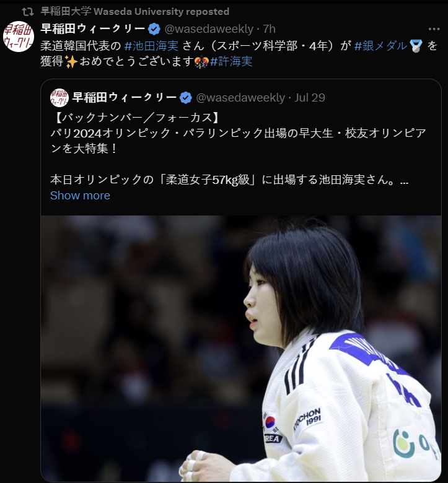Image resolution: width=448 pixels, height=483 pixels.
Task: Click the blue verified badge on the main tweet
Action: [154, 29]
